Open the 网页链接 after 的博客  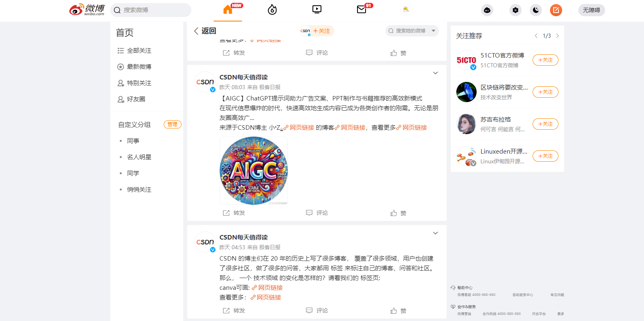tap(350, 128)
